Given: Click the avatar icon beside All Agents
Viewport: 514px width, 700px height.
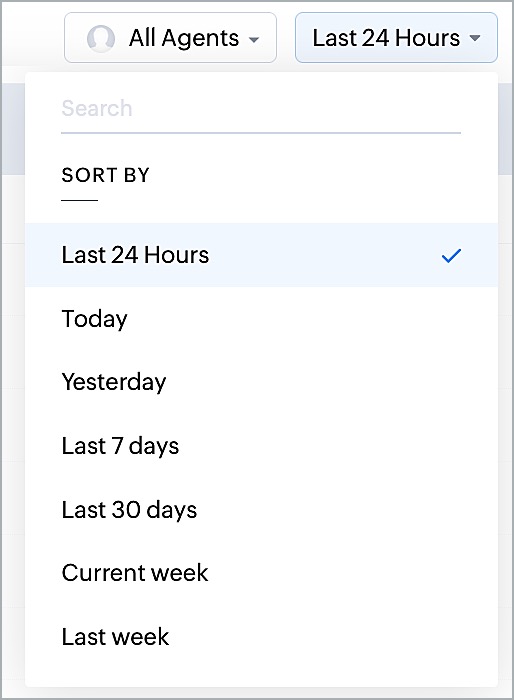Looking at the screenshot, I should [100, 38].
